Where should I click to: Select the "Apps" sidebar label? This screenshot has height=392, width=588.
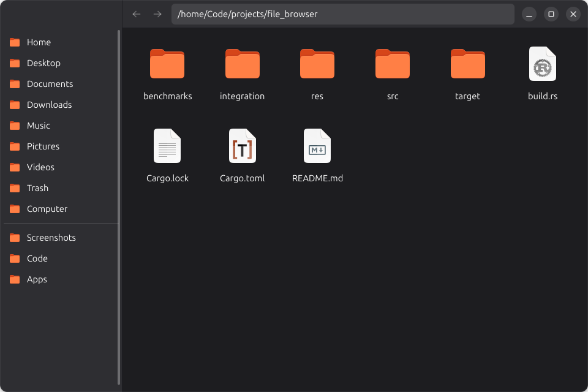click(x=37, y=279)
